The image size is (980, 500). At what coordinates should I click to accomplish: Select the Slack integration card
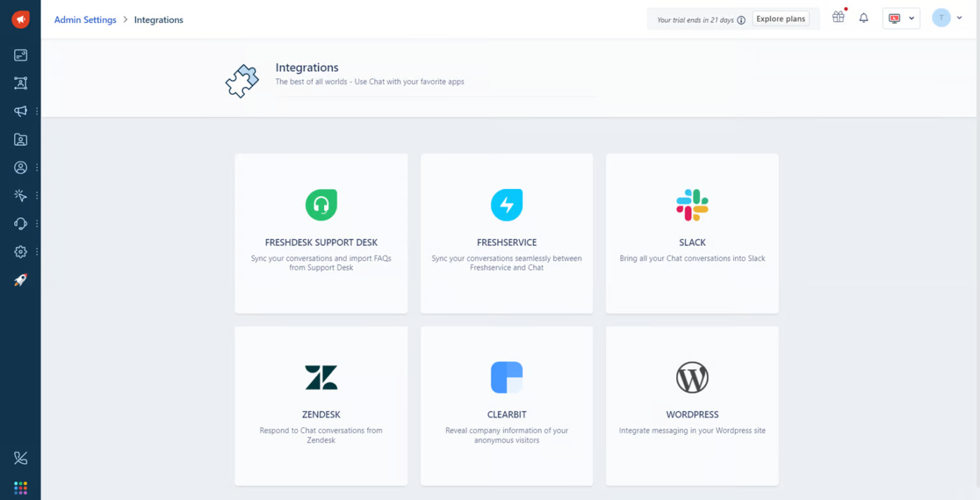pos(692,233)
